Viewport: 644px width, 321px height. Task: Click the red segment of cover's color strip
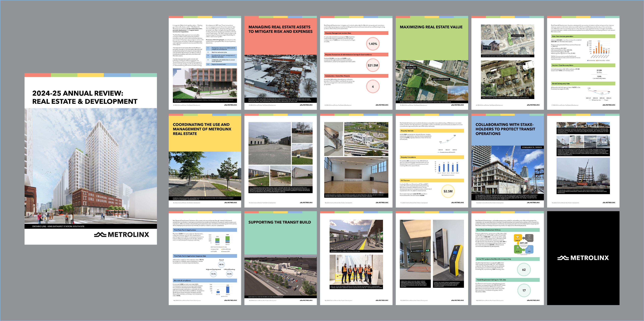click(38, 75)
